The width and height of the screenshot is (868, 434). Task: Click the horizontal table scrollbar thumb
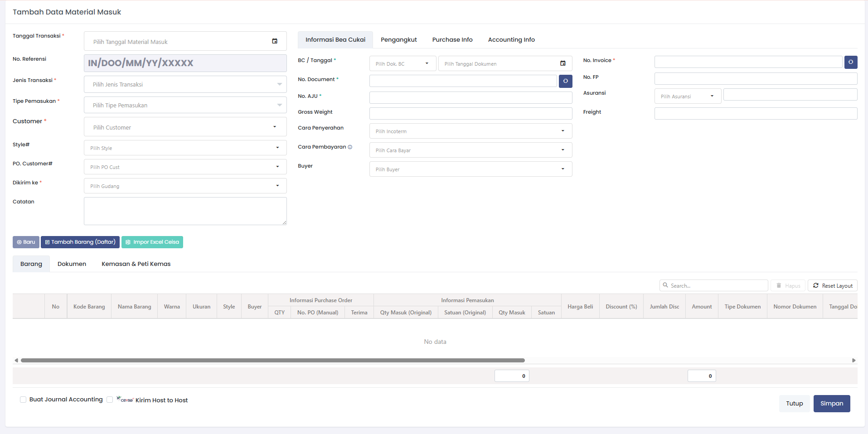273,361
